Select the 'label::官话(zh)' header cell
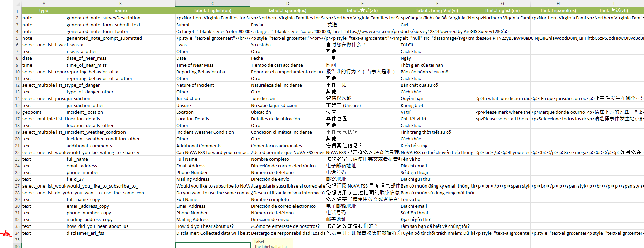 coord(362,11)
